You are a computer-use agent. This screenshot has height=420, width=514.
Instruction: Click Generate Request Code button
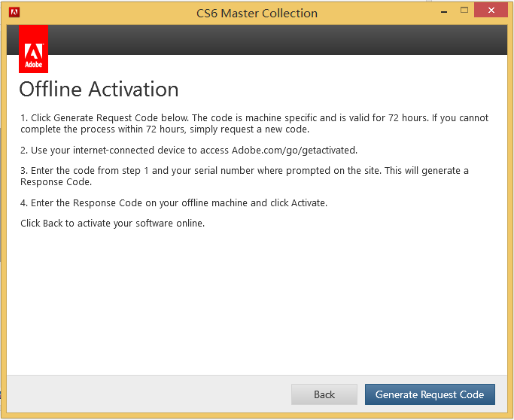click(x=430, y=394)
